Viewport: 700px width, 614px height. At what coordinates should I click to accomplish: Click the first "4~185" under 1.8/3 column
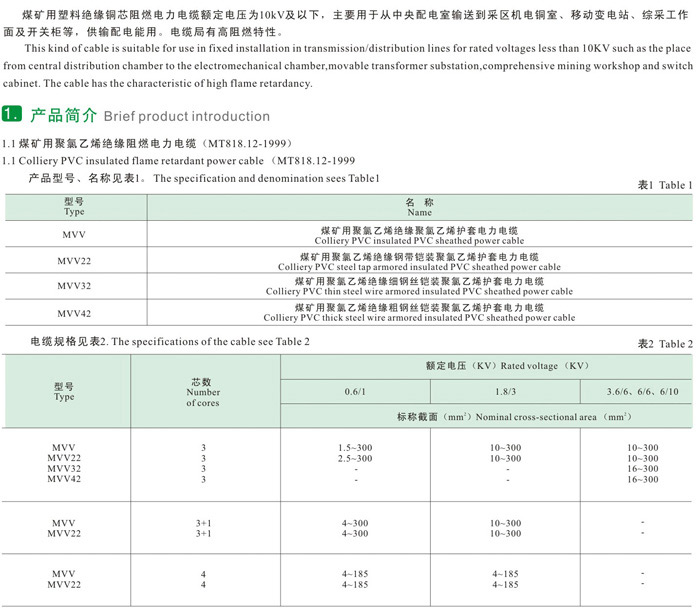(x=505, y=574)
